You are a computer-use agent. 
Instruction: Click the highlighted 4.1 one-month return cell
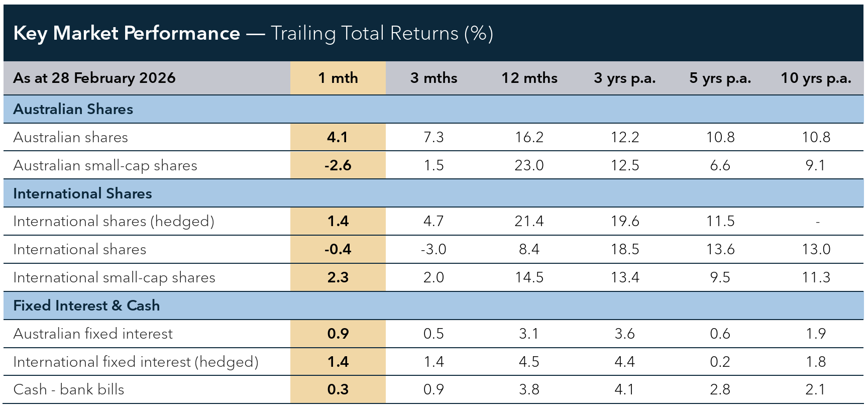[338, 137]
